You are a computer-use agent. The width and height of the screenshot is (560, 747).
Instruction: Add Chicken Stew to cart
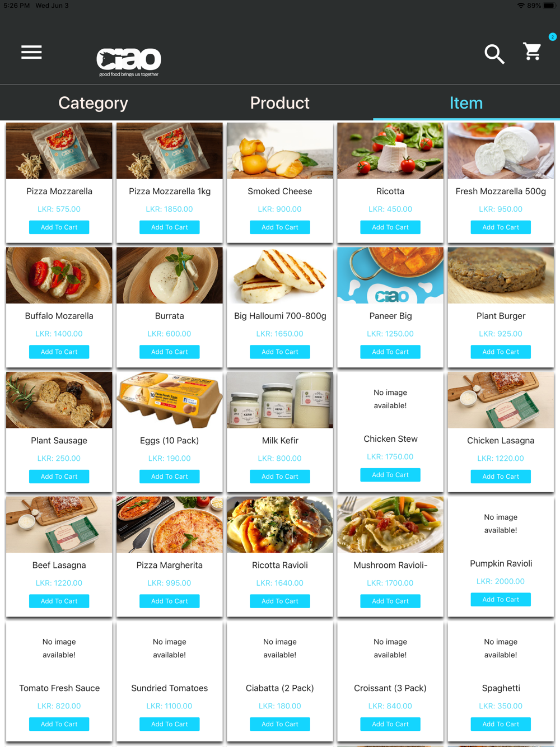[390, 475]
